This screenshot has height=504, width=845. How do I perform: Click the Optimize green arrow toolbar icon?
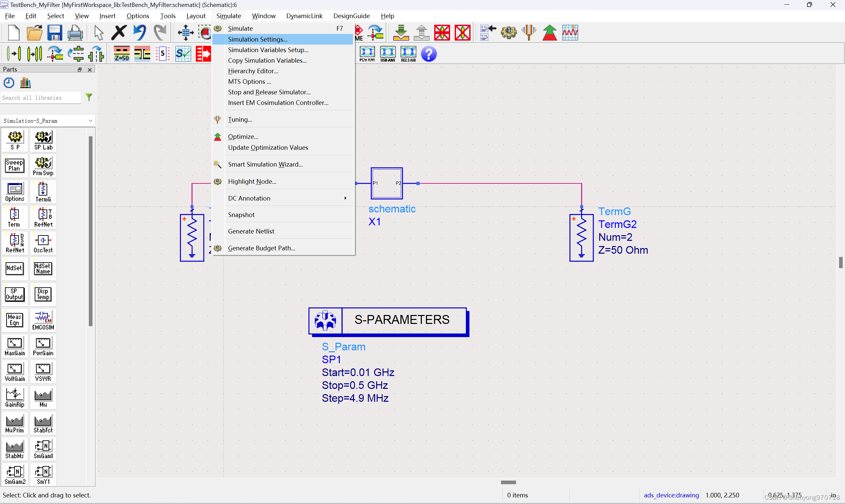coord(549,32)
